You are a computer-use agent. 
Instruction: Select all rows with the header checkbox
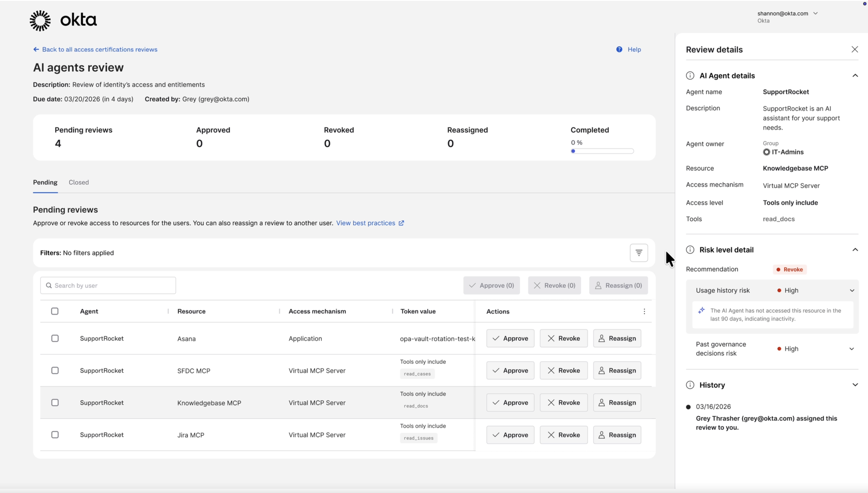pyautogui.click(x=54, y=311)
